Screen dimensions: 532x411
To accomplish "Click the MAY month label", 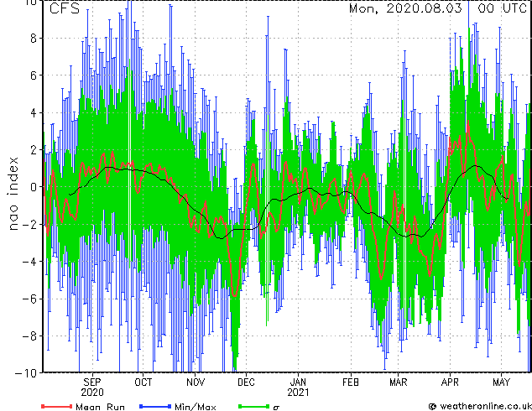I will [501, 382].
